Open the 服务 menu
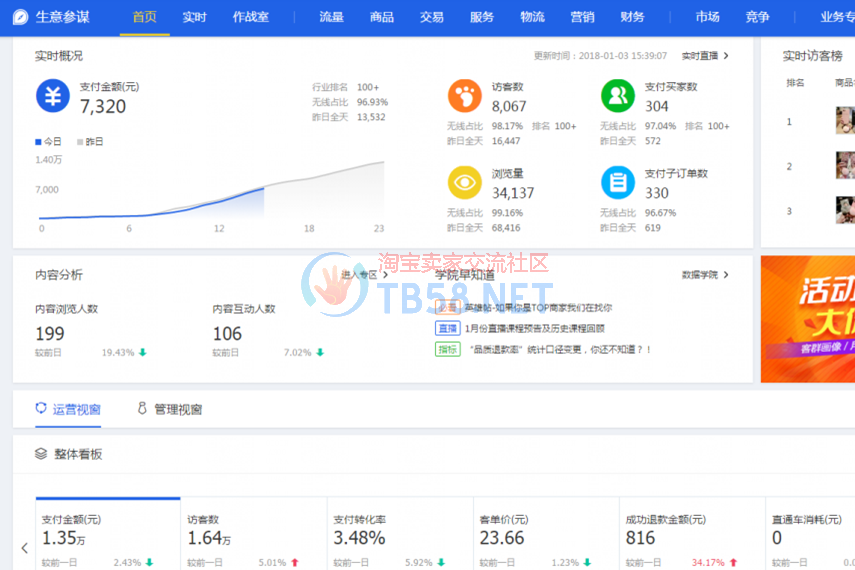The image size is (855, 570). [482, 17]
